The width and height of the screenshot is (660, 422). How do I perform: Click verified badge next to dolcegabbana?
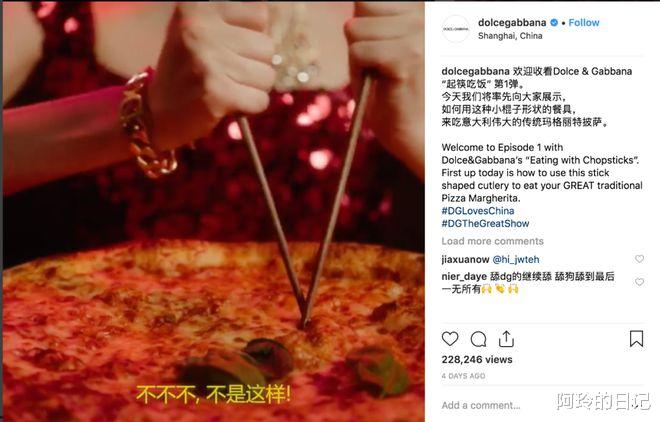tap(554, 23)
